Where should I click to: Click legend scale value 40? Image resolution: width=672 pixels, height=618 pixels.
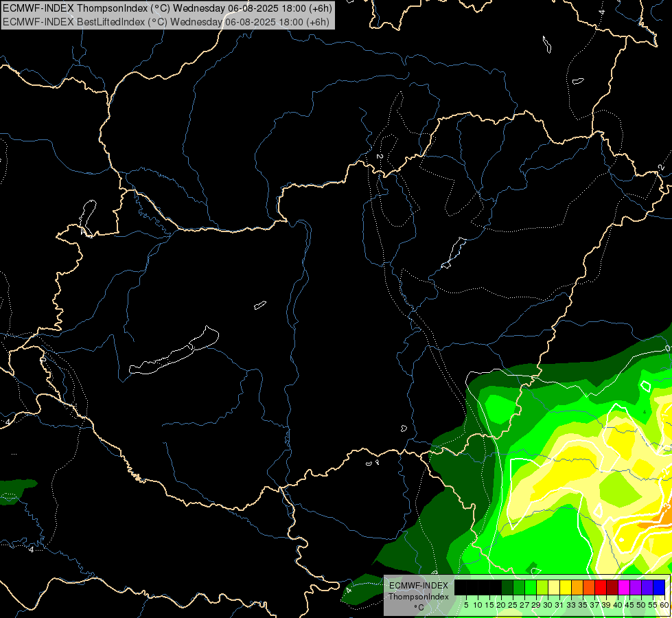618,605
